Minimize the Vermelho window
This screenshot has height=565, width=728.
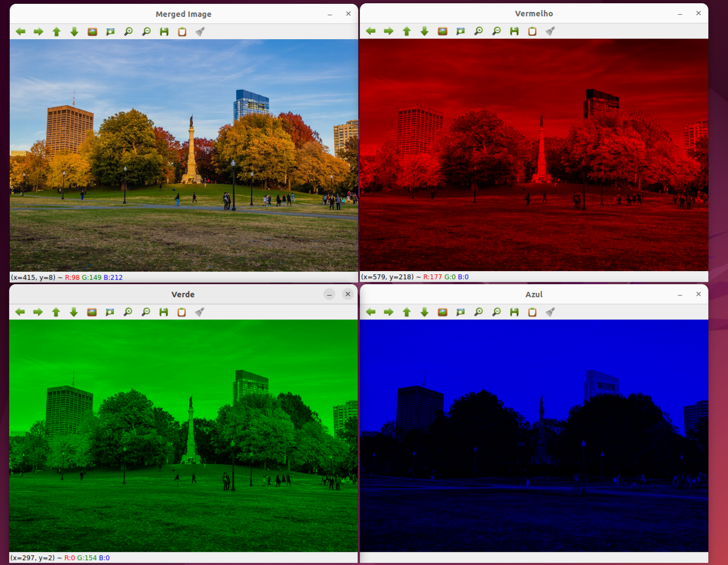coord(680,13)
